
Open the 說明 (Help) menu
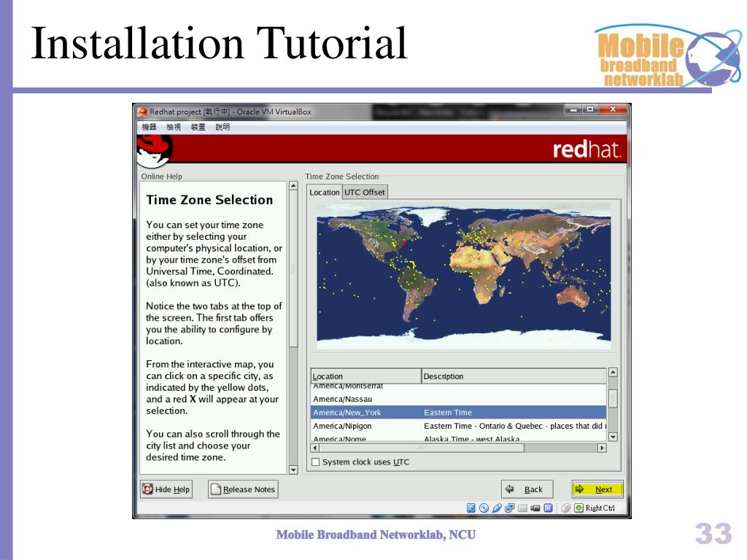(x=222, y=127)
